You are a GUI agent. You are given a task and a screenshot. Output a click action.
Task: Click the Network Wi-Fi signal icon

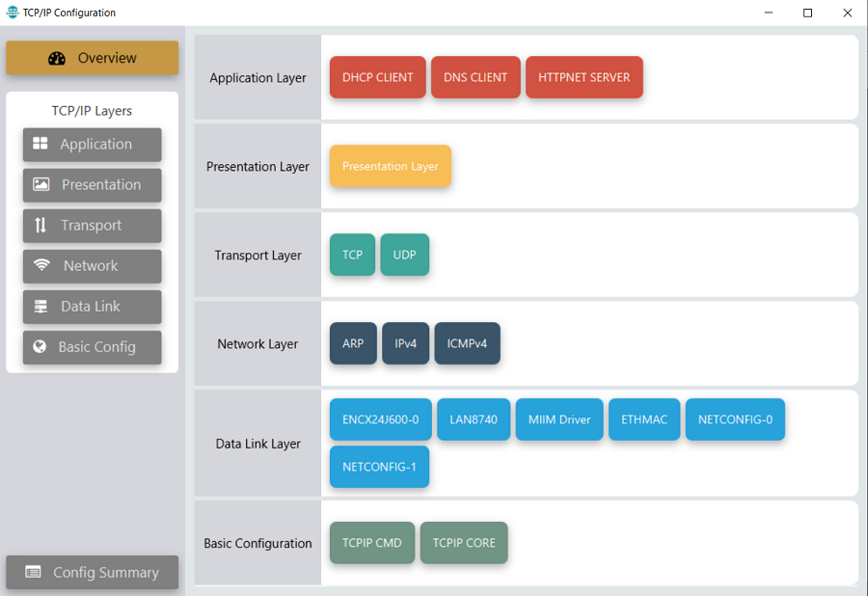(x=41, y=265)
